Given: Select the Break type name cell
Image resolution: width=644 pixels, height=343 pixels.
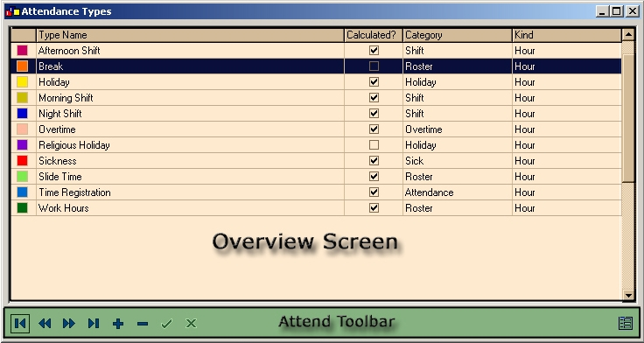Looking at the screenshot, I should [190, 66].
